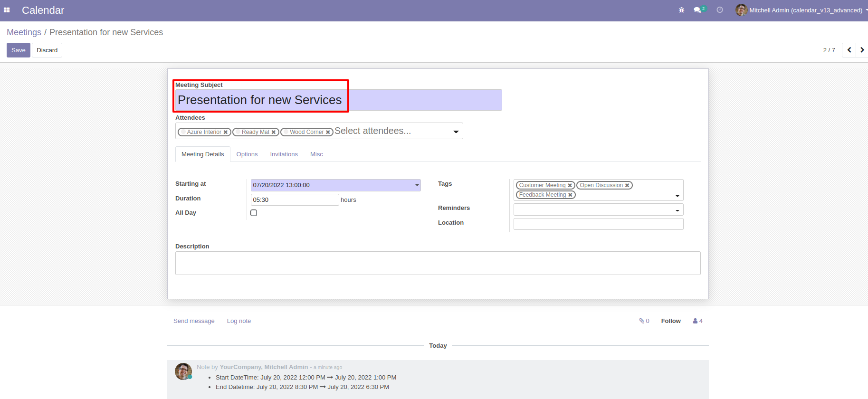The height and width of the screenshot is (399, 868).
Task: Click Log note link
Action: tap(239, 321)
